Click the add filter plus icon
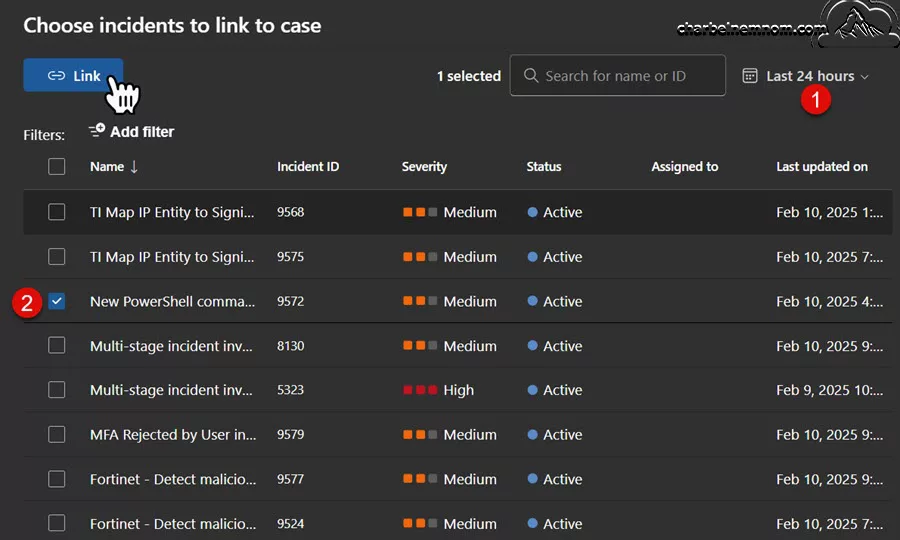 coord(96,130)
